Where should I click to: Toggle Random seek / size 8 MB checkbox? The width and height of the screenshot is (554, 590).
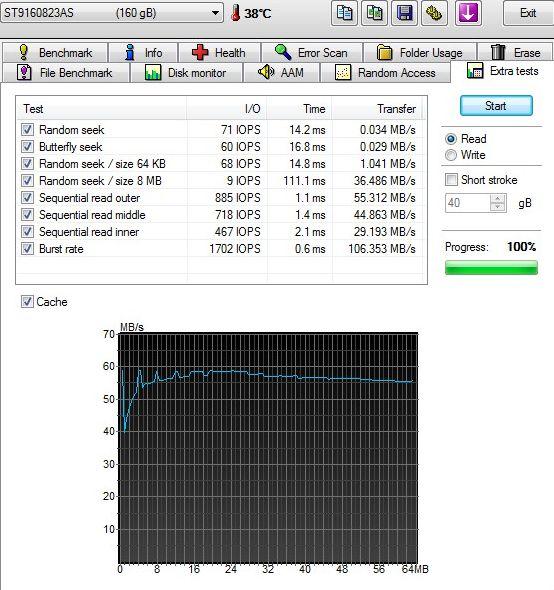tap(27, 180)
